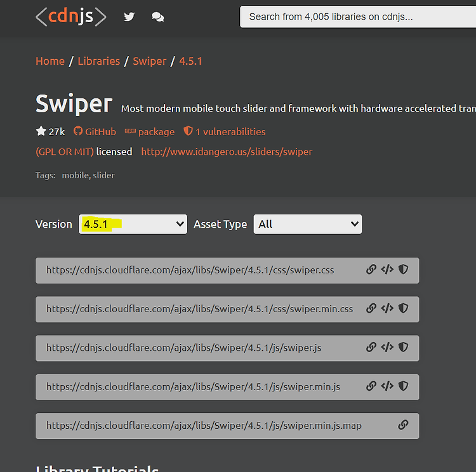Open the Version 4.5.1 dropdown
Screen dimensions: 476x472
pyautogui.click(x=133, y=225)
